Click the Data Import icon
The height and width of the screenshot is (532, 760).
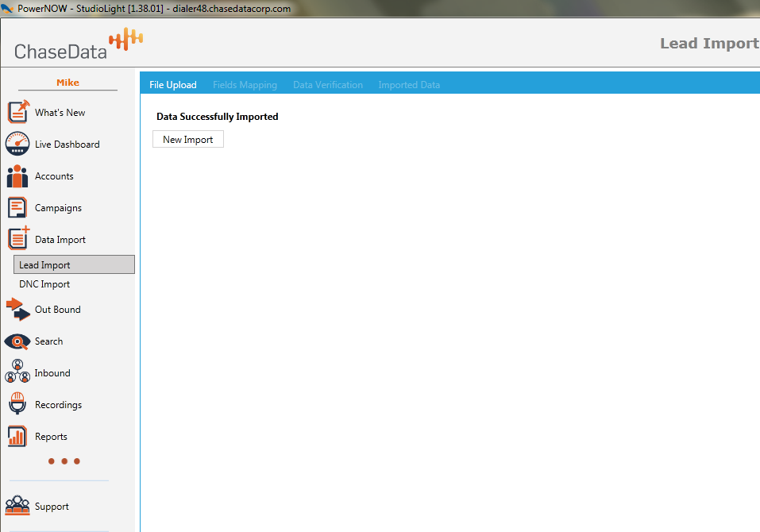[17, 238]
